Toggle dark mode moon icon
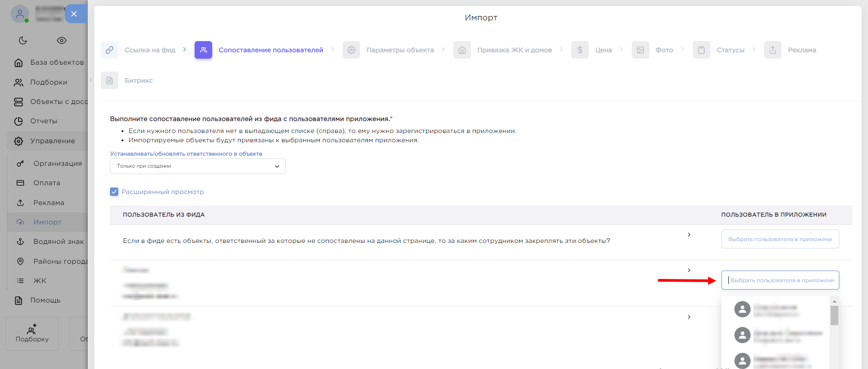Image resolution: width=868 pixels, height=369 pixels. click(23, 41)
